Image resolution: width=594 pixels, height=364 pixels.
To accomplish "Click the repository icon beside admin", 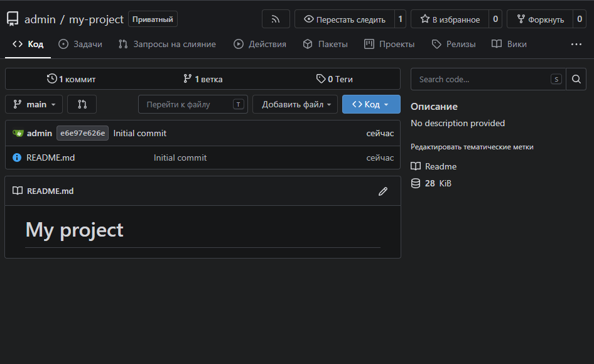I will (13, 19).
